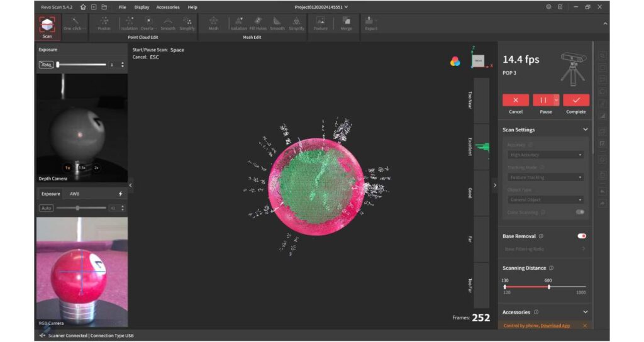Click the RGB camera exposure slider
Screen dimensions: 644x342
(81, 208)
